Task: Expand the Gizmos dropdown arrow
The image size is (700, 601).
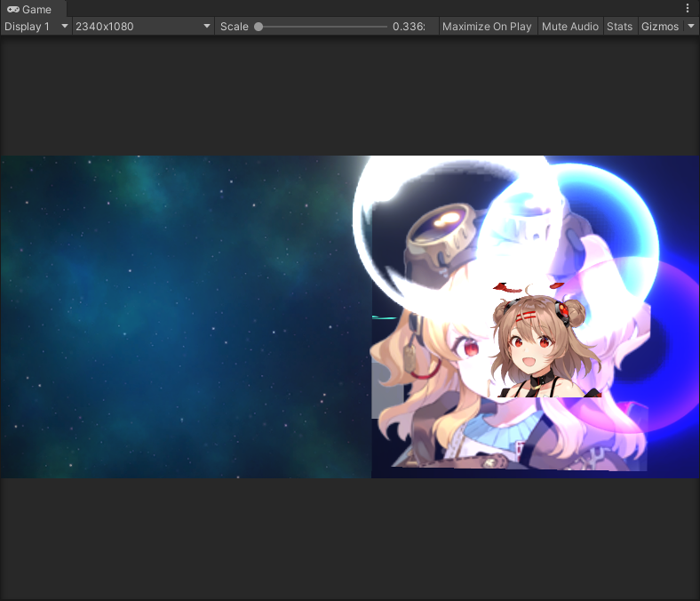Action: point(691,27)
